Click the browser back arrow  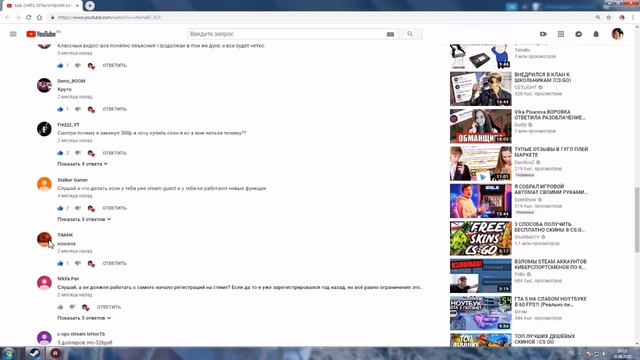[x=7, y=17]
